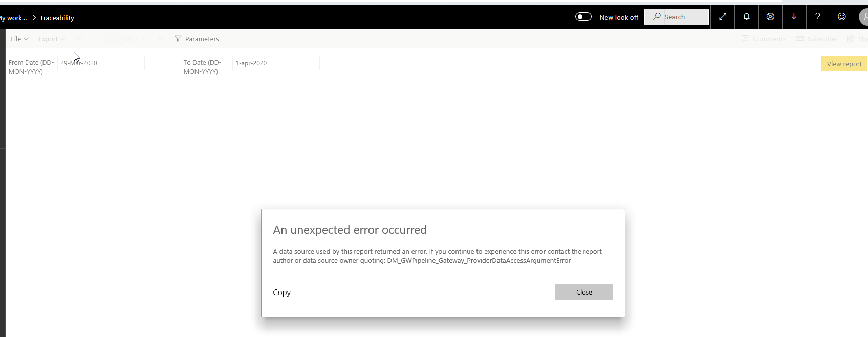
Task: Open the File menu
Action: [19, 39]
